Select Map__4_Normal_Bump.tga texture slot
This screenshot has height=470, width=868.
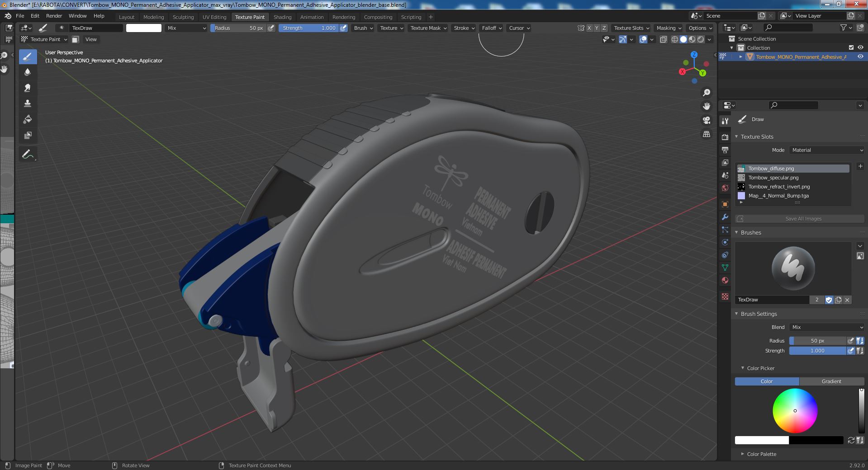click(793, 196)
